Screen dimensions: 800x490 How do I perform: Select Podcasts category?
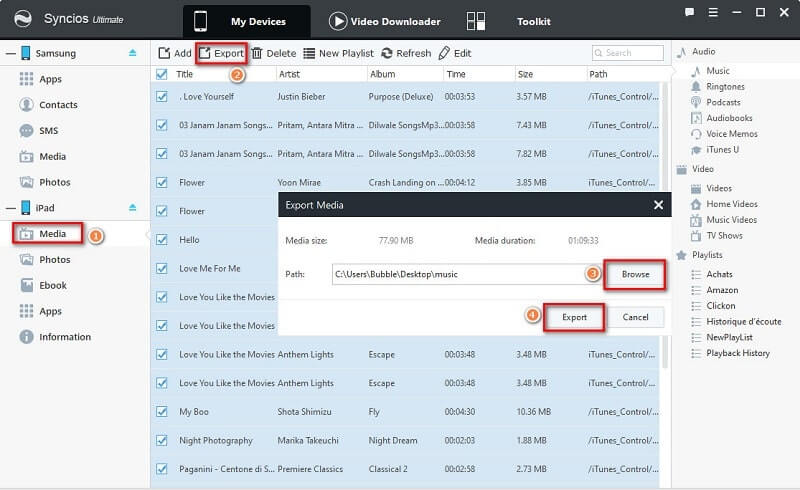point(723,103)
